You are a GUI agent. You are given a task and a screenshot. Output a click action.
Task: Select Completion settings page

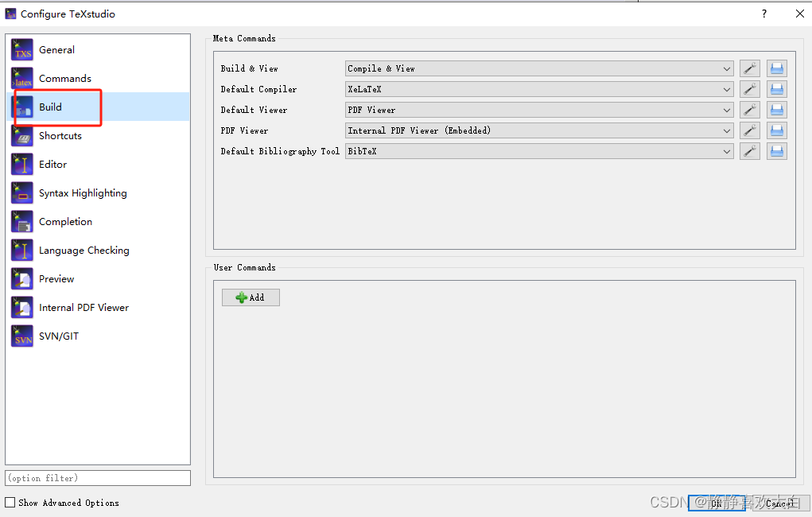pyautogui.click(x=98, y=222)
